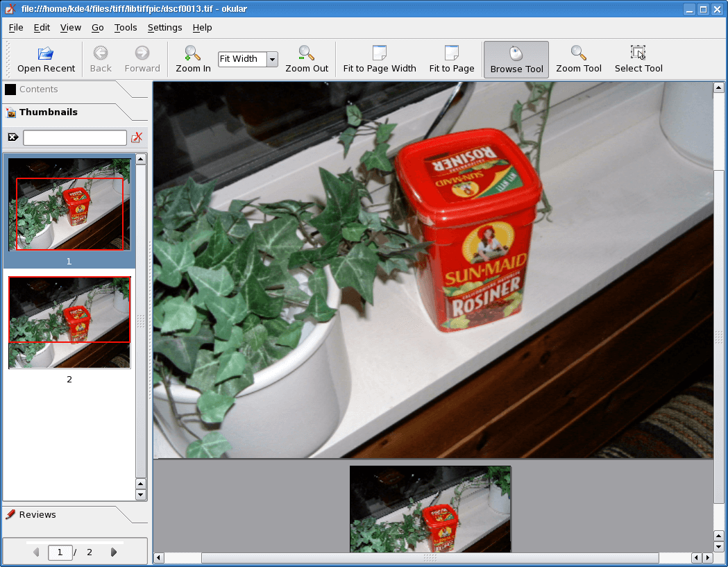The width and height of the screenshot is (728, 567).
Task: Keep Browse Tool toggled active
Action: [x=516, y=59]
